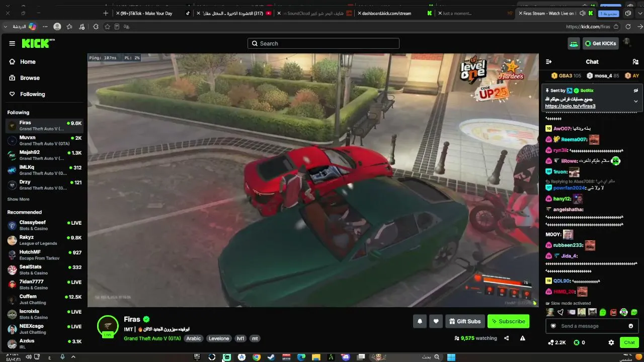
Task: Select Firas channel in Following list
Action: (44, 126)
